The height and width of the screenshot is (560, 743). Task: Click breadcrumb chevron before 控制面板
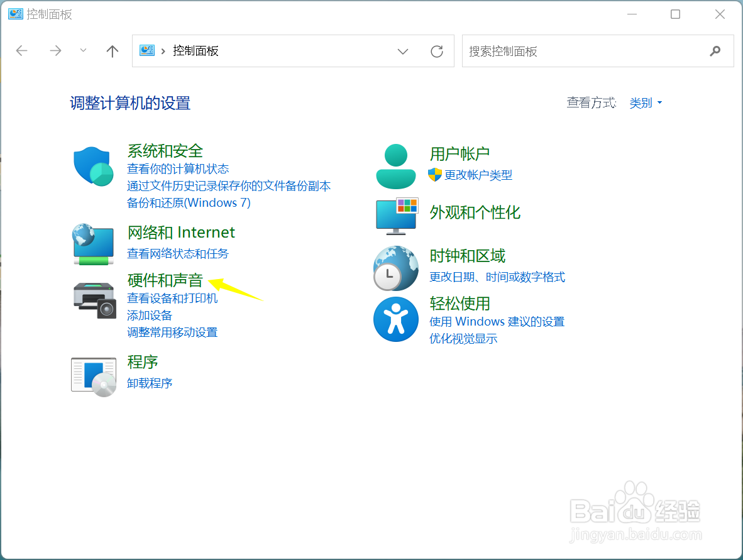click(x=163, y=51)
